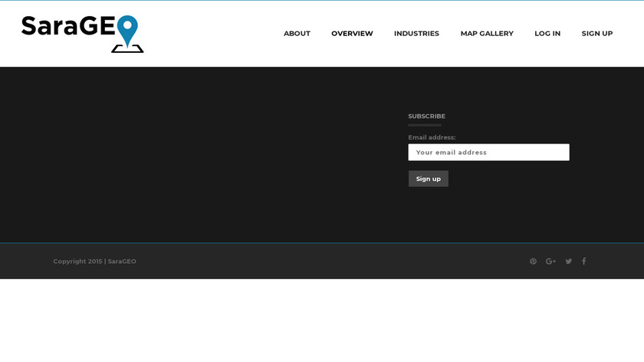Open the Overview menu item

tap(352, 33)
